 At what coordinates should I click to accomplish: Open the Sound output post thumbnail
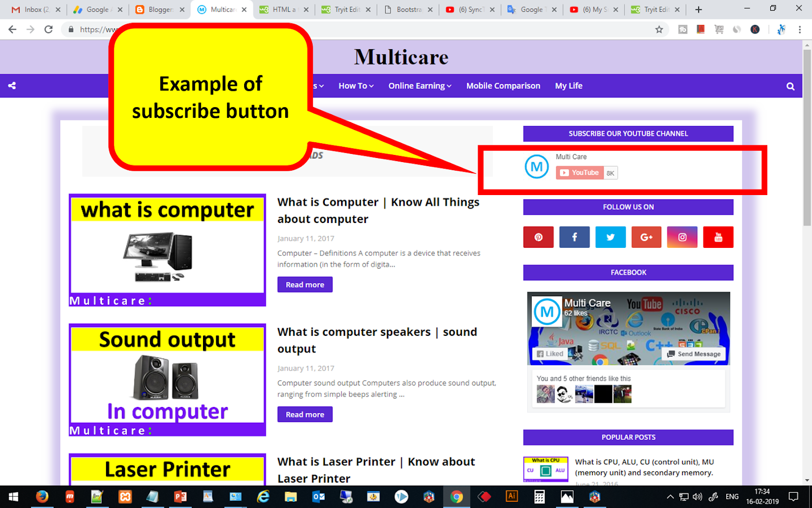pos(167,380)
